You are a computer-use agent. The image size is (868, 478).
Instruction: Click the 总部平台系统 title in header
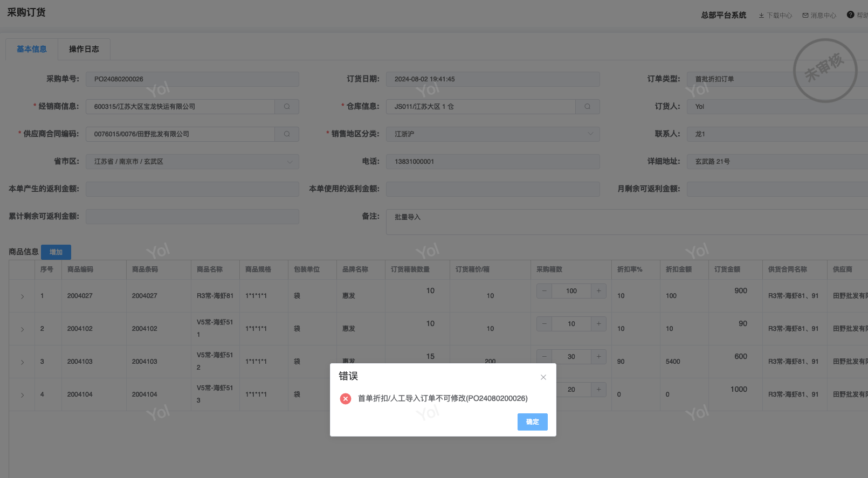(724, 15)
